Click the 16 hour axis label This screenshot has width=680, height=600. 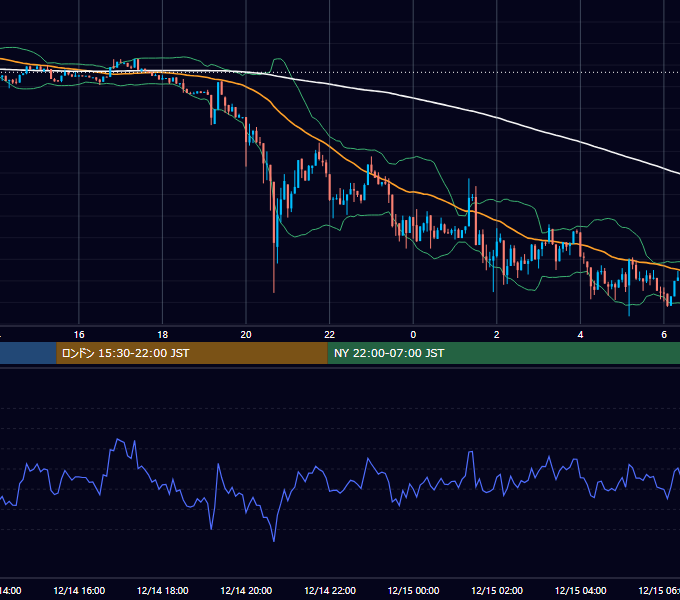79,335
